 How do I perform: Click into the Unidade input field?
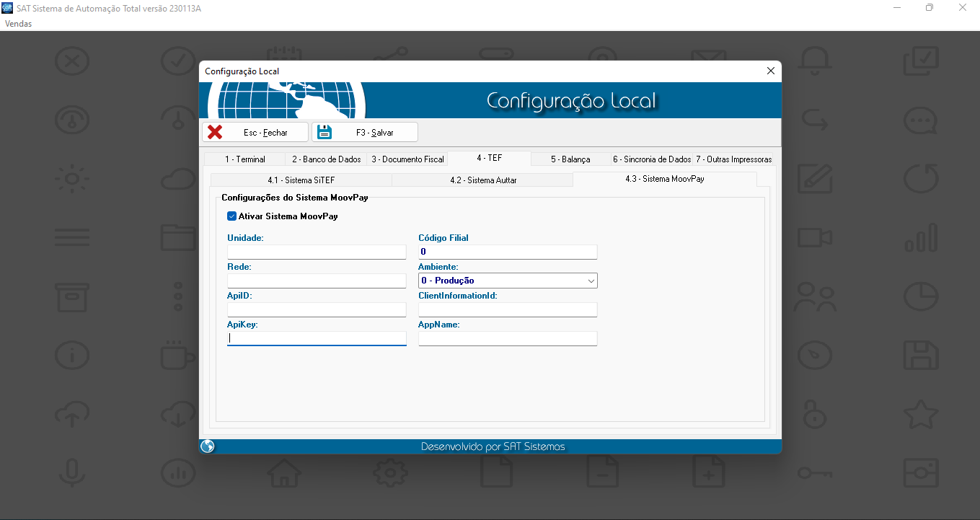click(317, 252)
